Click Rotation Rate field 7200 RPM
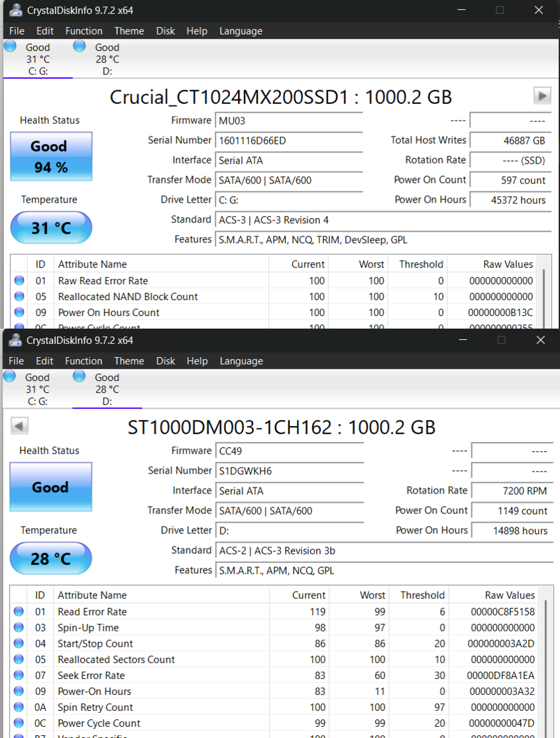 click(512, 491)
